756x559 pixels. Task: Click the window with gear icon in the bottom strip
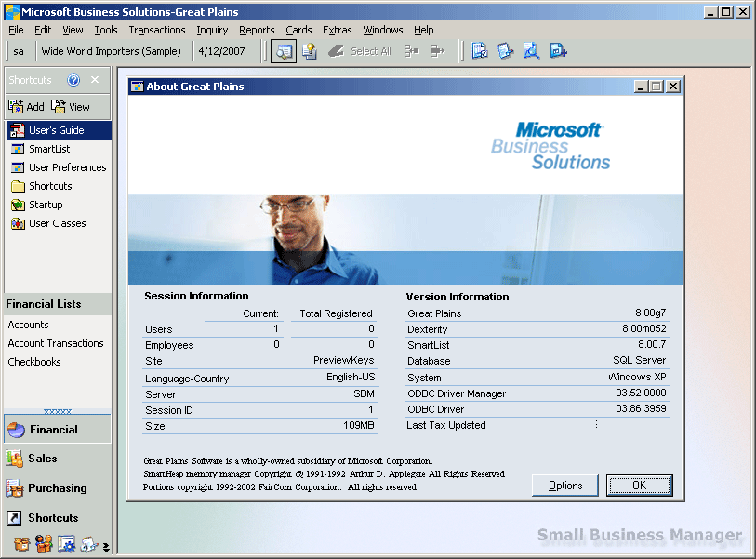tap(66, 544)
